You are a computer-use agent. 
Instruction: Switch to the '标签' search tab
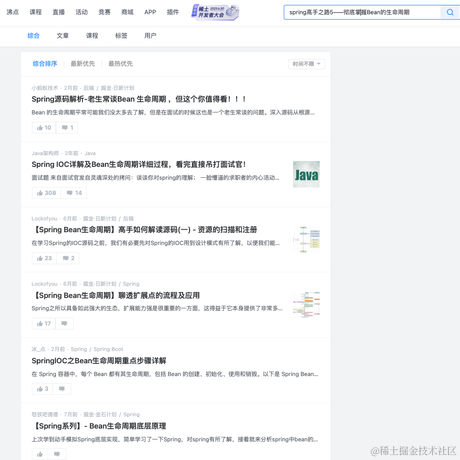(121, 36)
